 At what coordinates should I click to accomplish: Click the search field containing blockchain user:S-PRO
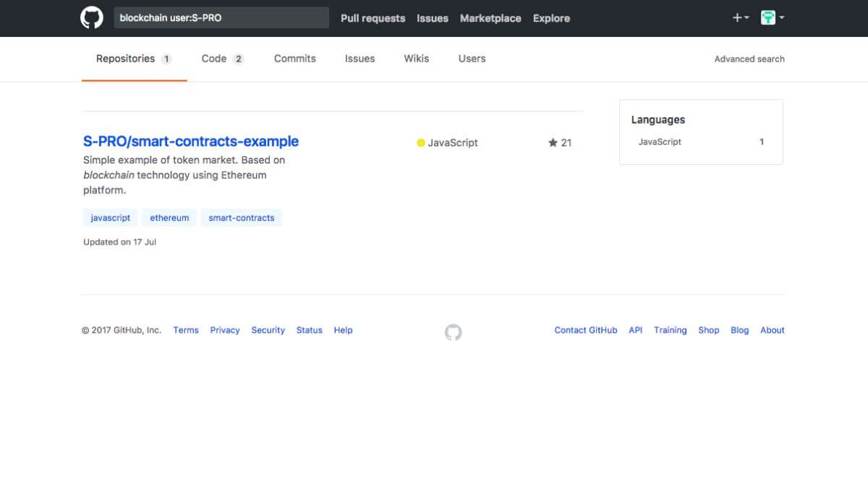tap(221, 18)
